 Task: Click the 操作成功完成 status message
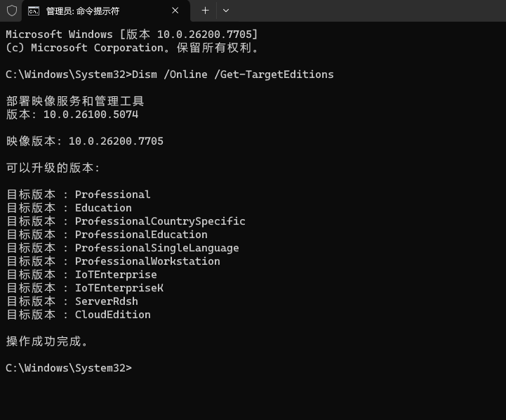(x=47, y=341)
